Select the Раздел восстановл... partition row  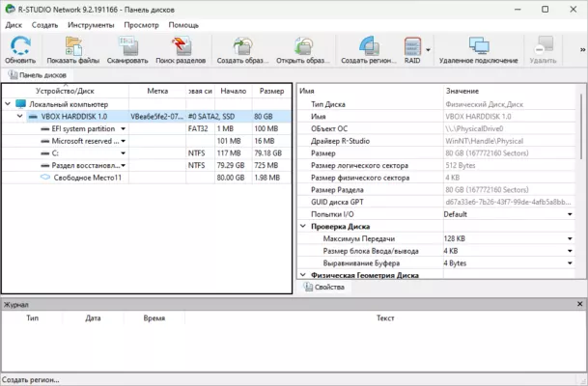click(147, 165)
